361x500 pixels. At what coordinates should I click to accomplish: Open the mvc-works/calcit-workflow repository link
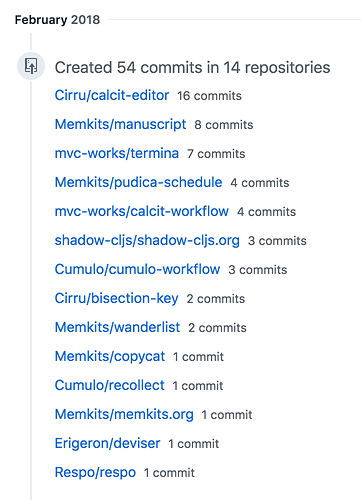point(142,211)
